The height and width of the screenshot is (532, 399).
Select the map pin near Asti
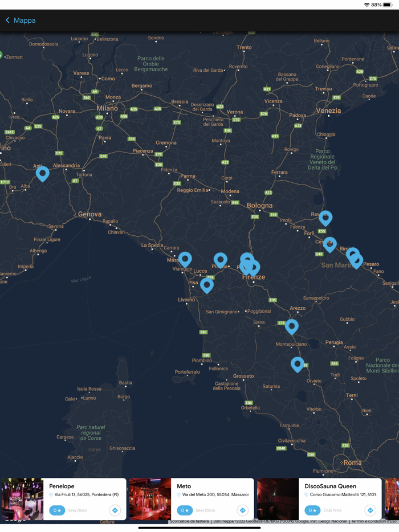[43, 174]
